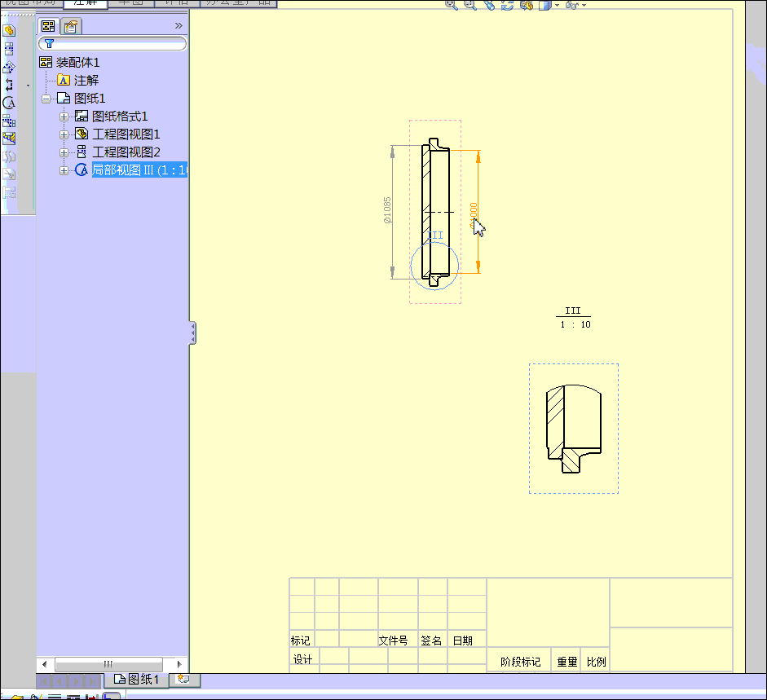The width and height of the screenshot is (767, 700).
Task: Go to the previous sheet navigation arrow
Action: pyautogui.click(x=60, y=680)
